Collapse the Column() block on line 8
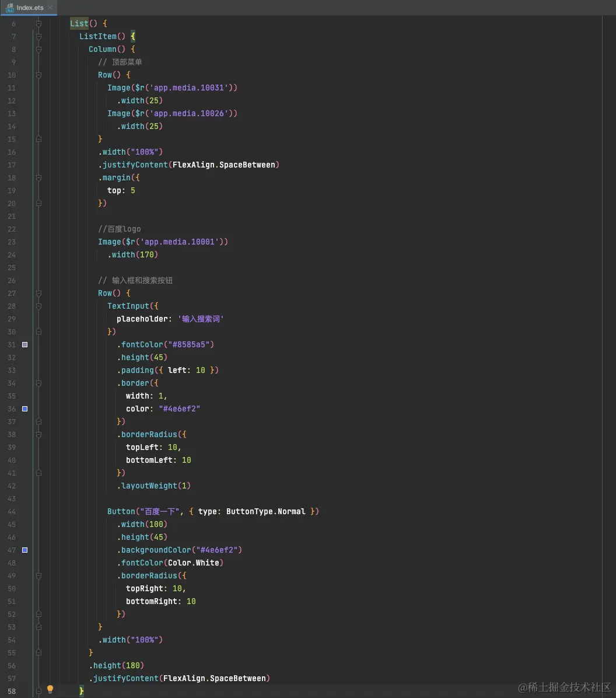Screen dimensions: 616x698 [38, 50]
